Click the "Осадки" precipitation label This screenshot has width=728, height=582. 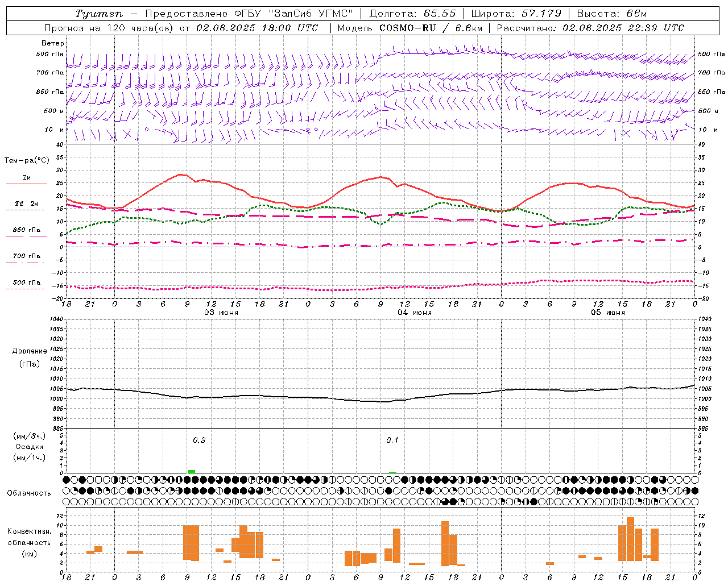pos(30,447)
